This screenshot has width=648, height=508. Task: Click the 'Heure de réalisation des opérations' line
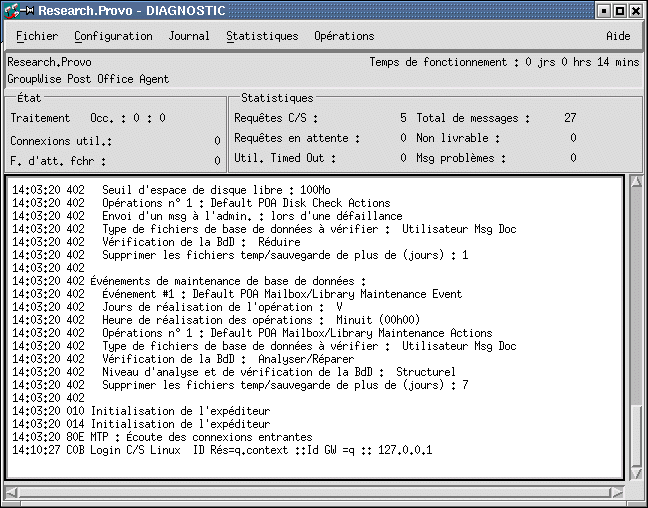pyautogui.click(x=216, y=320)
